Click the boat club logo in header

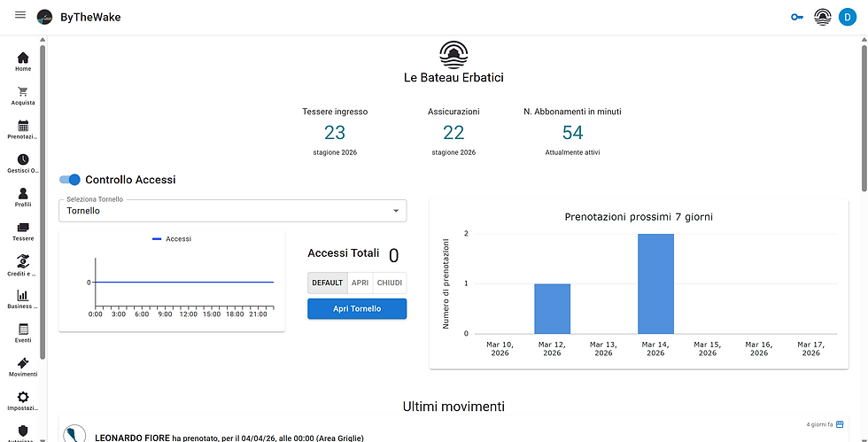click(x=823, y=17)
